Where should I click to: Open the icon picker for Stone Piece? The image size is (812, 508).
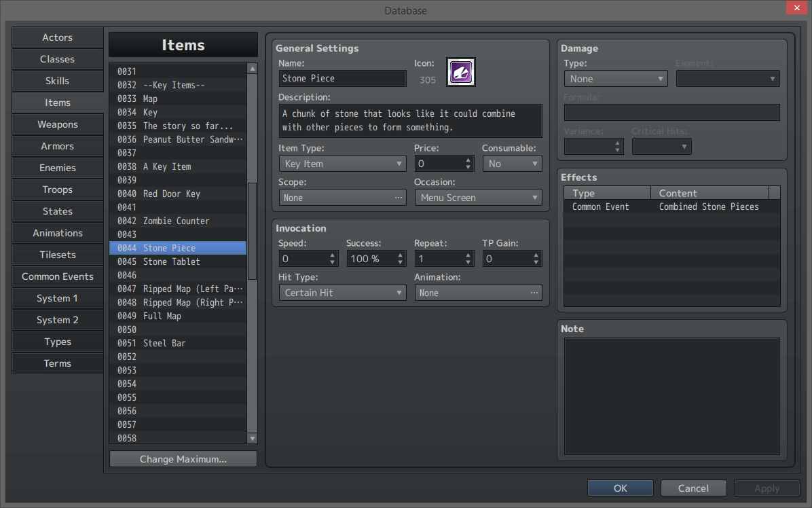460,71
